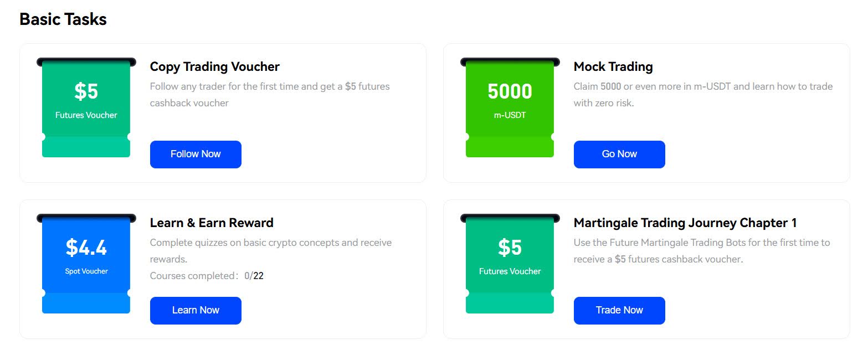This screenshot has width=868, height=355.
Task: Click the Basic Tasks section heading
Action: click(x=63, y=19)
